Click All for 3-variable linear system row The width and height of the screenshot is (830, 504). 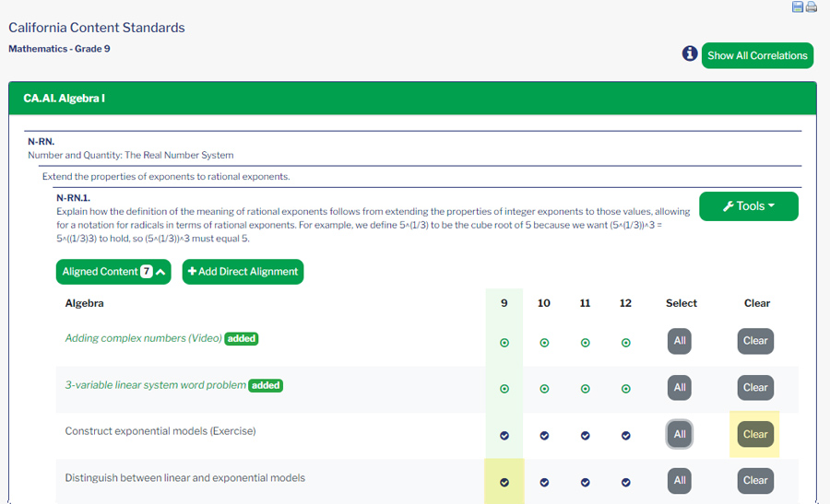click(x=680, y=388)
